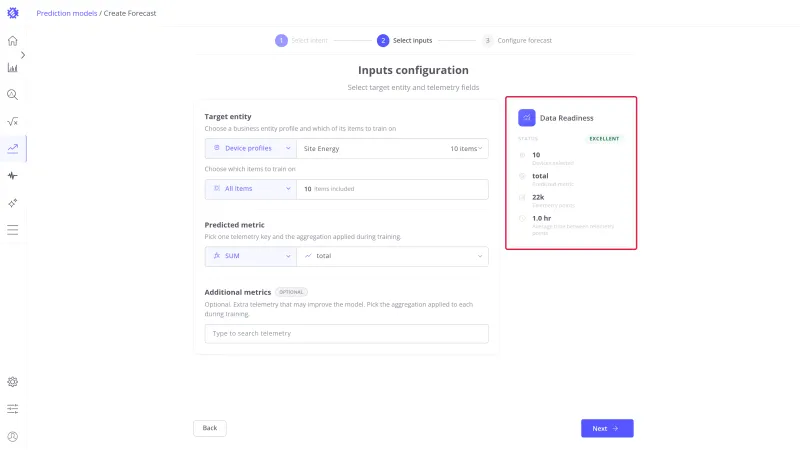Open the bar chart dashboards icon
The width and height of the screenshot is (800, 450).
13,68
